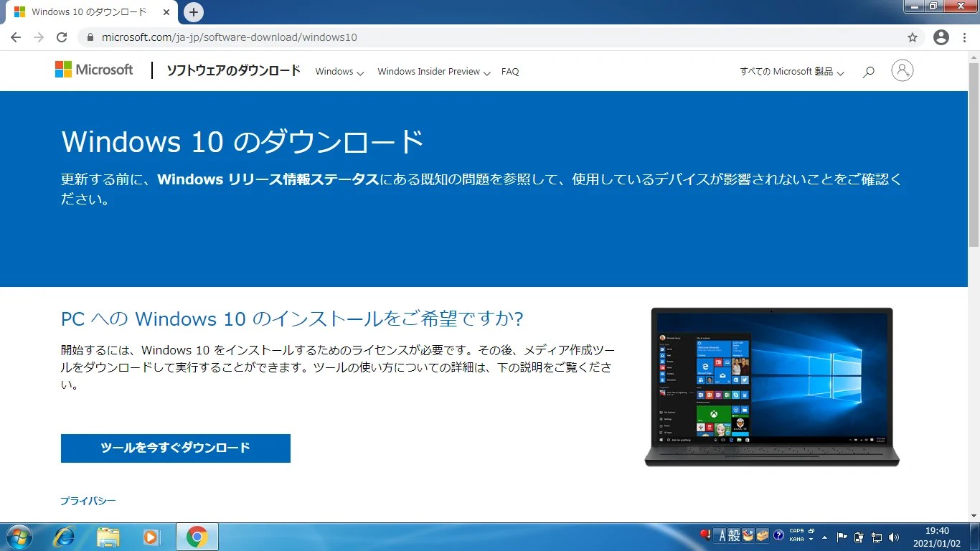Click the Microsoft logo
Image resolution: width=980 pixels, height=551 pixels.
click(94, 70)
